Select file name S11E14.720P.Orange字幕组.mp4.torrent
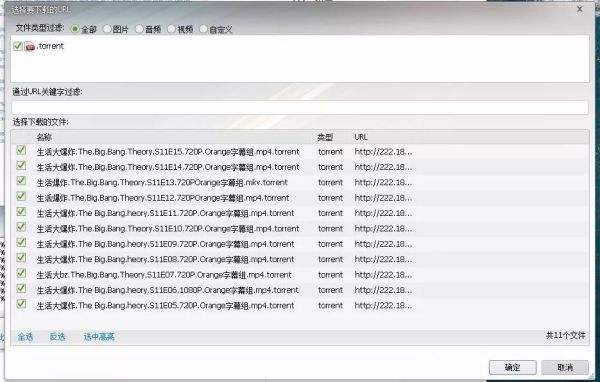This screenshot has width=600, height=382. (x=168, y=167)
